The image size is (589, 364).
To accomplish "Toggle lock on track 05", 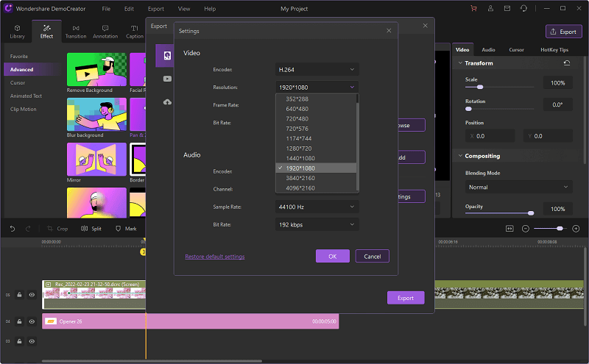I will pos(19,295).
